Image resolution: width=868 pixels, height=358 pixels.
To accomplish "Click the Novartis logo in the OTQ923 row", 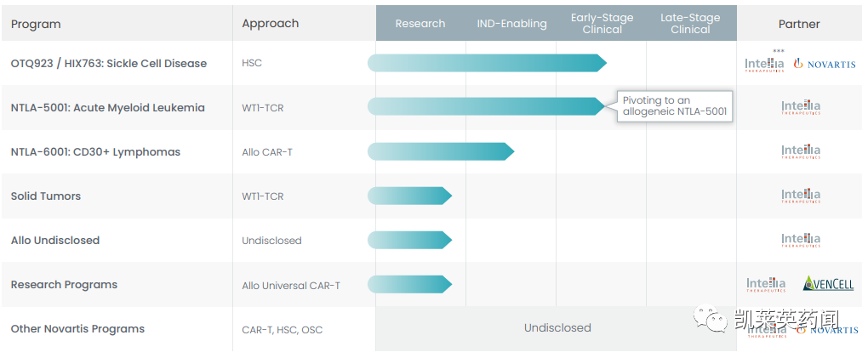I will (825, 64).
